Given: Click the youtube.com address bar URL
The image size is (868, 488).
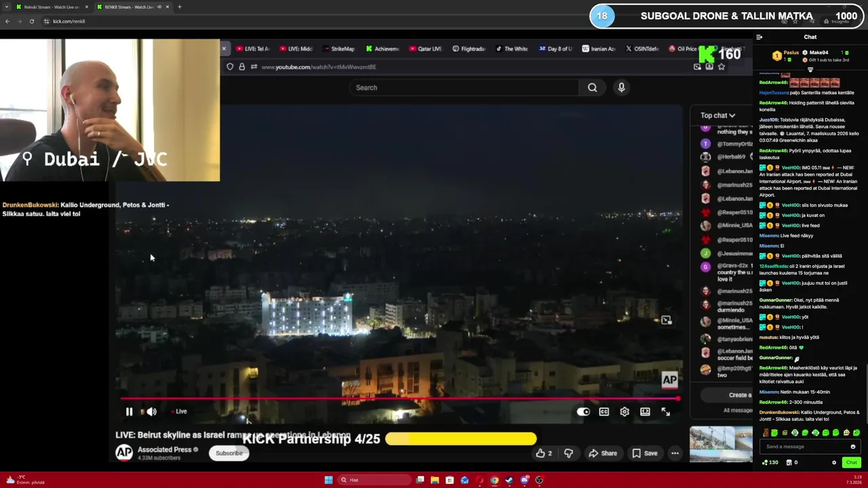Looking at the screenshot, I should tap(319, 67).
